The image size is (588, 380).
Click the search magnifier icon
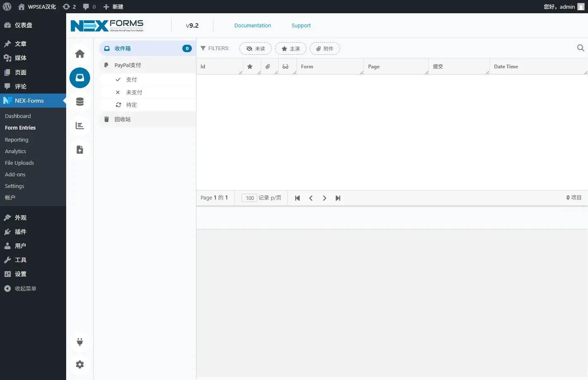(581, 48)
